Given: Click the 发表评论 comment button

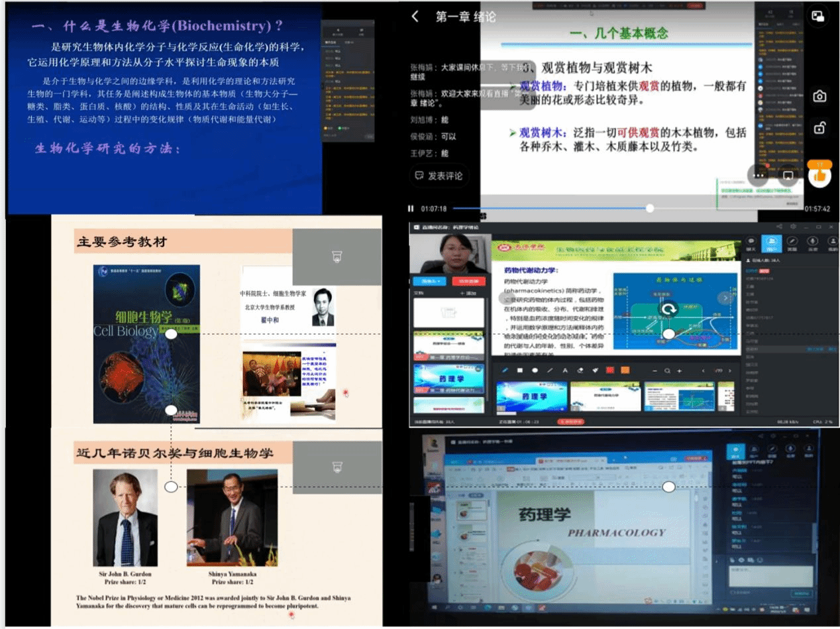Looking at the screenshot, I should [x=439, y=176].
